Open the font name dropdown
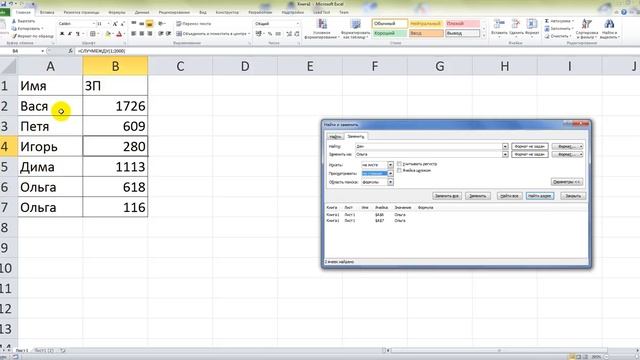This screenshot has width=640, height=360. click(93, 24)
